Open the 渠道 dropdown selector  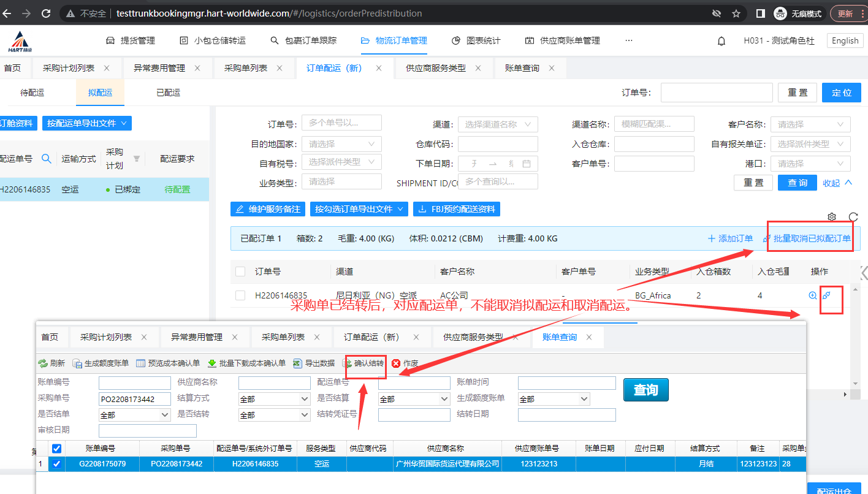(x=498, y=124)
